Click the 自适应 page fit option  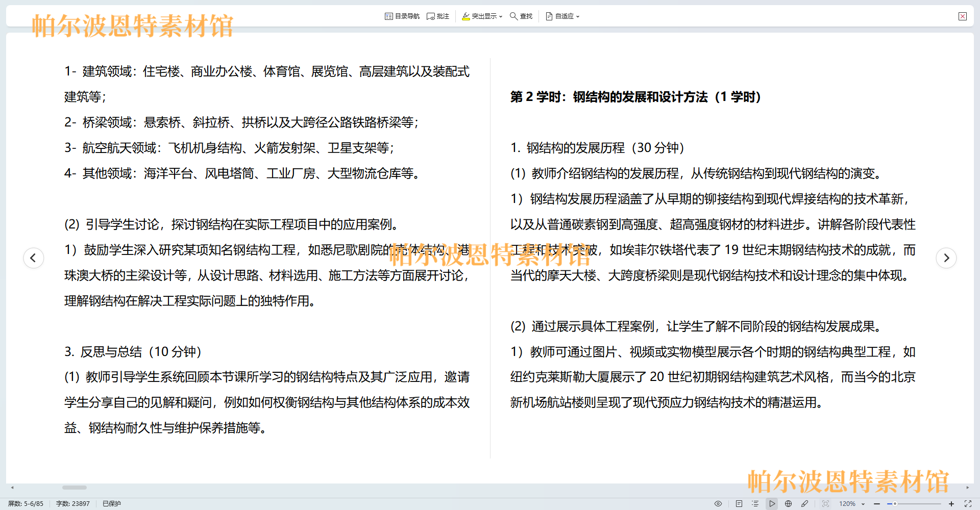559,16
